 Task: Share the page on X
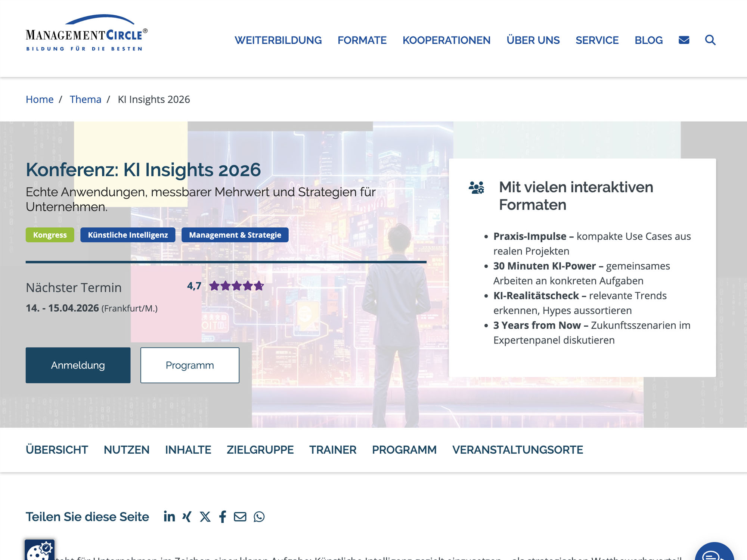click(205, 517)
